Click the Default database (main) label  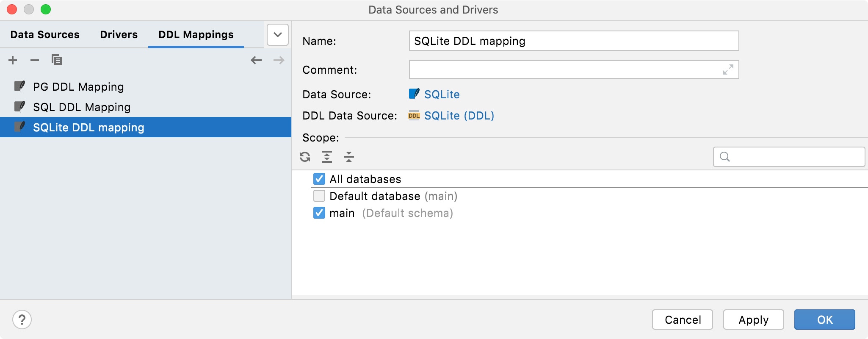(x=393, y=196)
